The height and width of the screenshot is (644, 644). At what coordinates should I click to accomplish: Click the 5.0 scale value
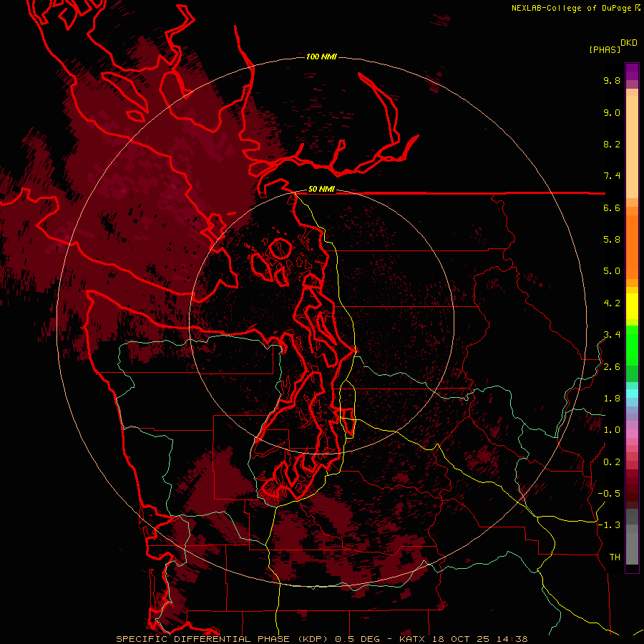[x=612, y=271]
